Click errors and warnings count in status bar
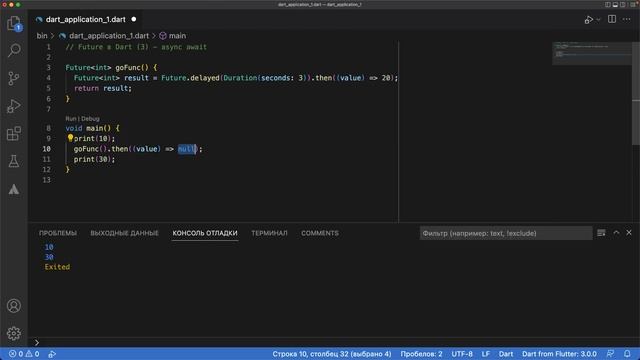The image size is (640, 360). pos(24,354)
